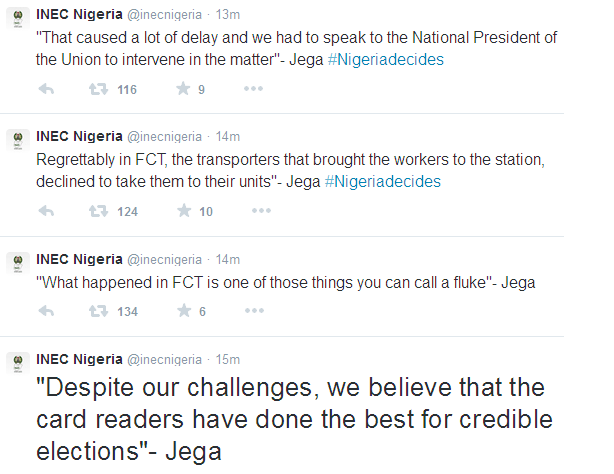The width and height of the screenshot is (614, 474).
Task: Open #Nigeriadecides hashtag in the transporters tweet
Action: click(x=383, y=181)
